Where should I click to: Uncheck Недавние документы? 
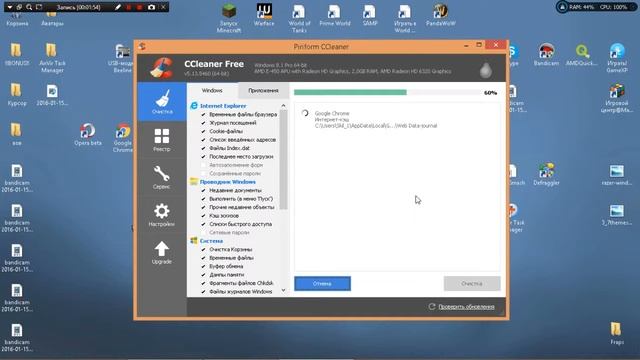pos(203,190)
